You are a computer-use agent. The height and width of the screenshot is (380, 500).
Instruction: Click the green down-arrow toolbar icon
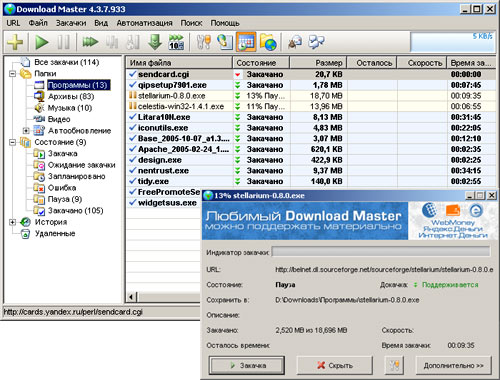click(155, 42)
